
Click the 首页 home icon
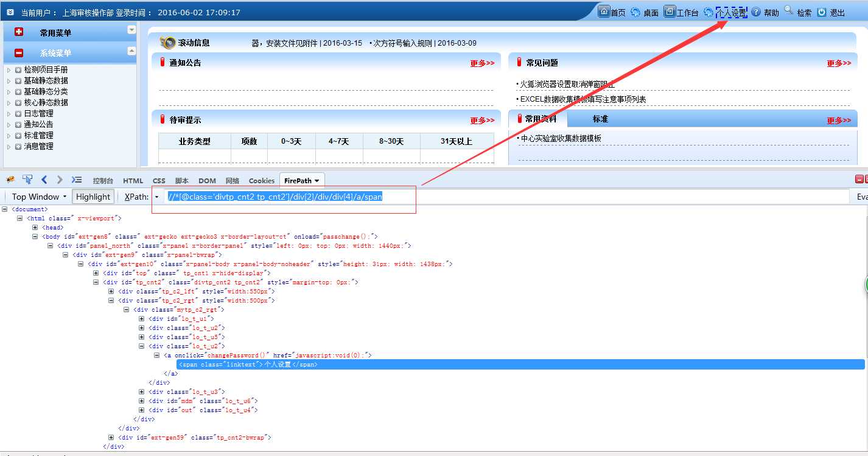[x=604, y=12]
